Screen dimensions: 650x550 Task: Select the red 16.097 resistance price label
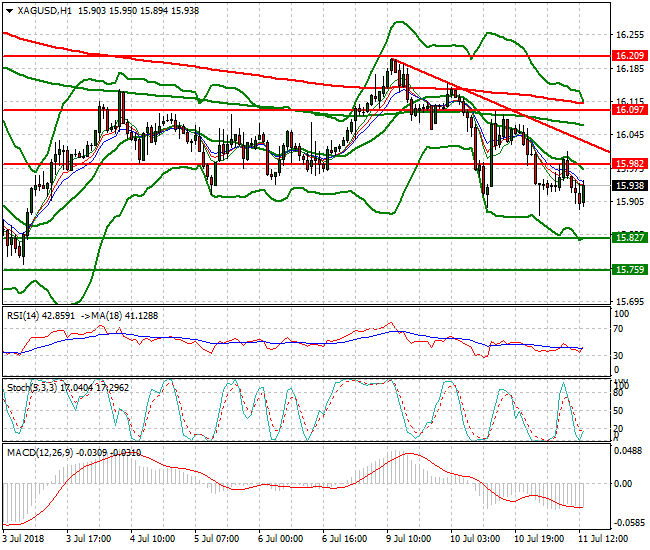click(629, 110)
